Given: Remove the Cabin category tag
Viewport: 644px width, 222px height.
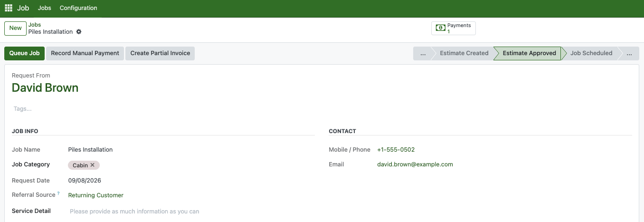Looking at the screenshot, I should 93,165.
